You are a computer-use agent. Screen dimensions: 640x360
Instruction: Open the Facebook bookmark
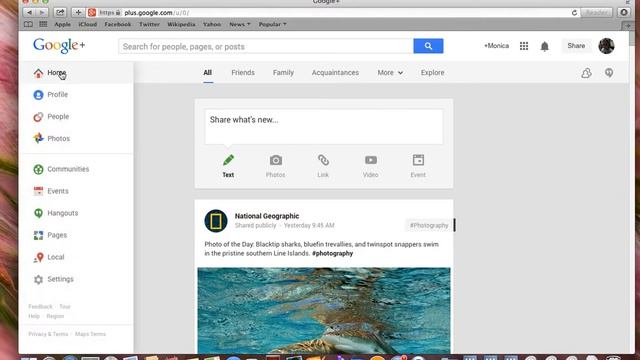pos(118,24)
